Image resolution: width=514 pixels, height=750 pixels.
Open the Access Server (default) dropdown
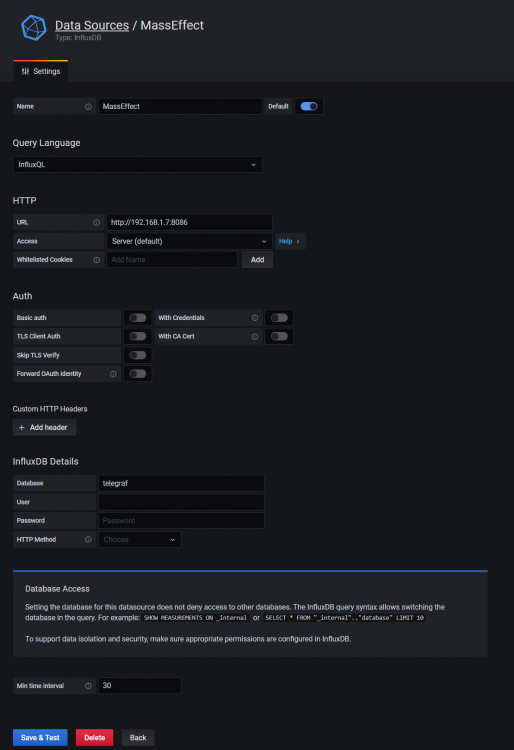point(189,241)
